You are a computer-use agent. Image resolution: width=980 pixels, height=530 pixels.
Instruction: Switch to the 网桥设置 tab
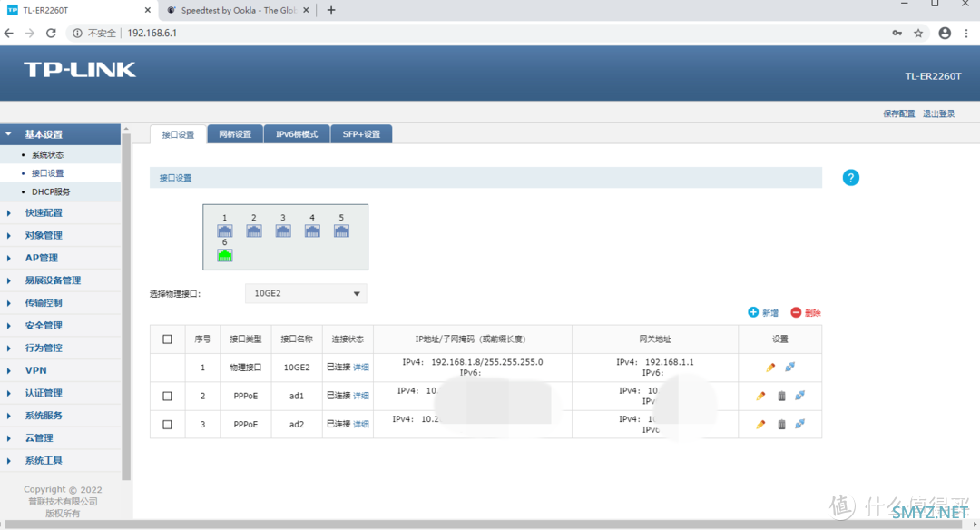pos(235,134)
